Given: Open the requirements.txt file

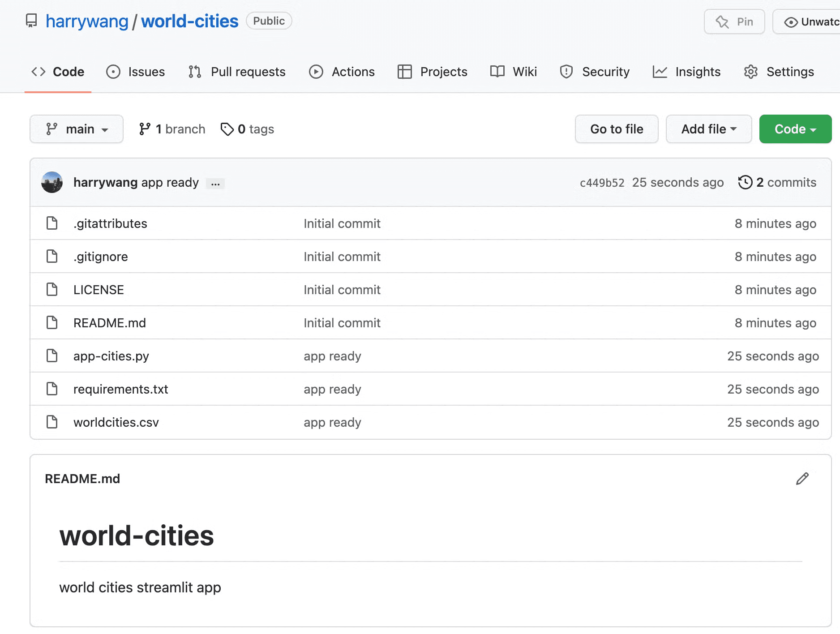Looking at the screenshot, I should coord(121,389).
